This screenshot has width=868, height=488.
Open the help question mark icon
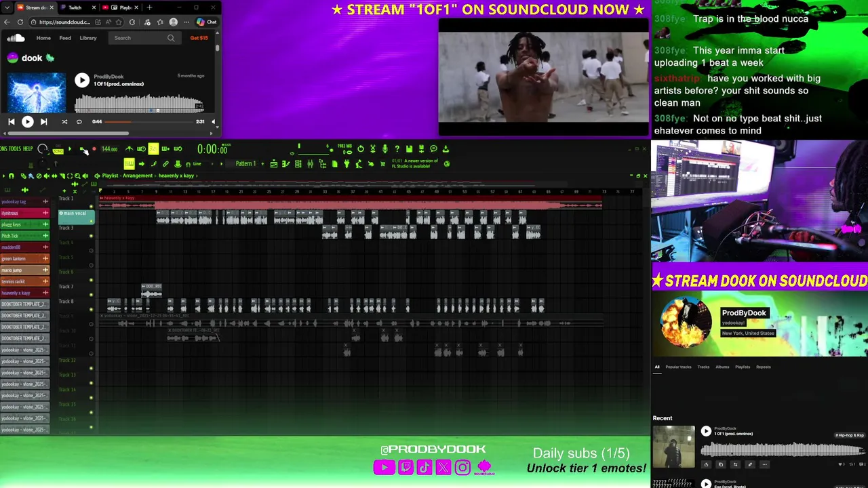[397, 148]
